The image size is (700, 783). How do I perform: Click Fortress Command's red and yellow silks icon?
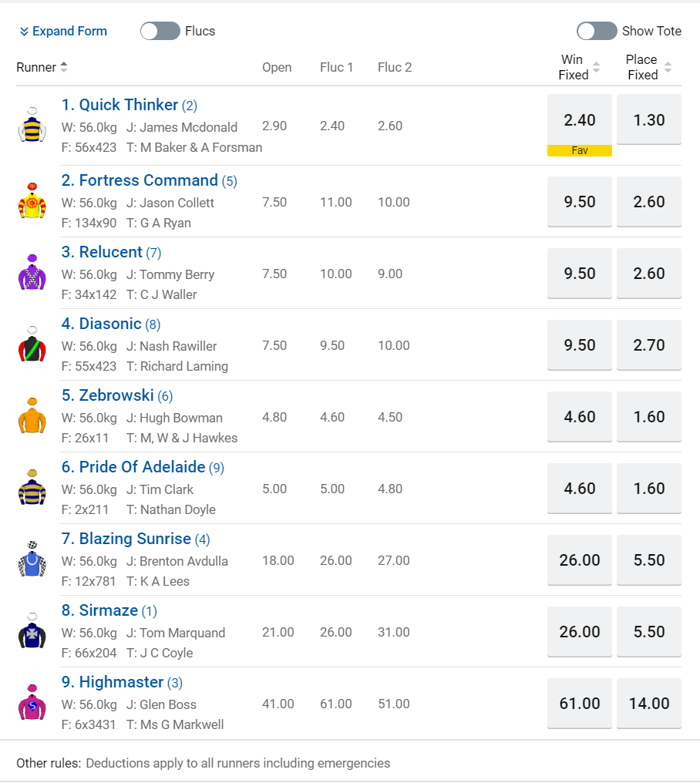32,201
